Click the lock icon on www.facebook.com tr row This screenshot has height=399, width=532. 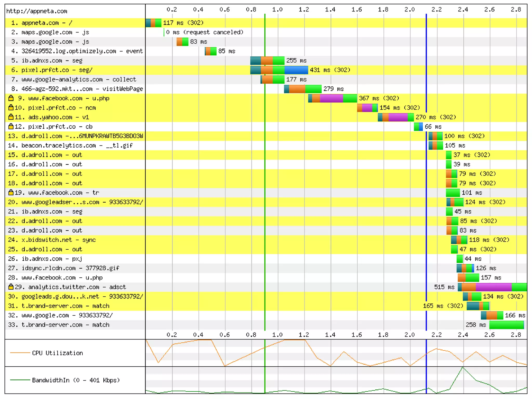(11, 192)
